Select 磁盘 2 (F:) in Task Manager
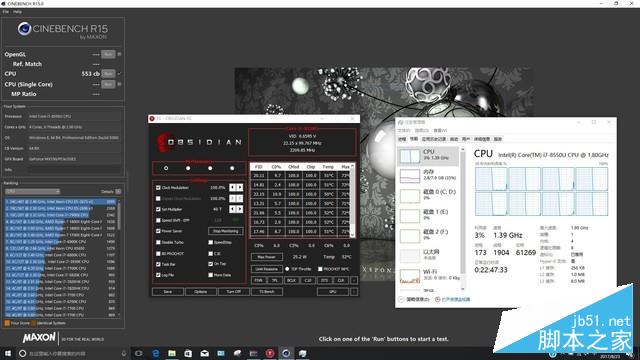Viewport: 640px width, 360px height. click(x=428, y=235)
